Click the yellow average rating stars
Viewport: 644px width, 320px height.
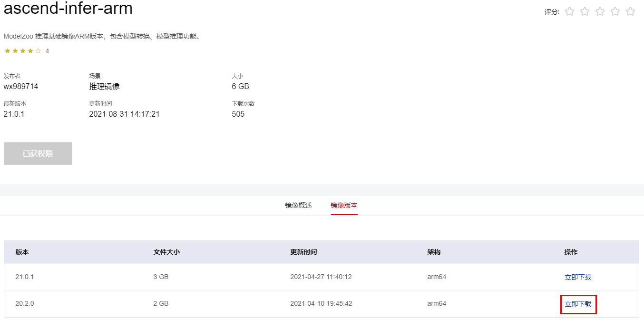pos(23,51)
